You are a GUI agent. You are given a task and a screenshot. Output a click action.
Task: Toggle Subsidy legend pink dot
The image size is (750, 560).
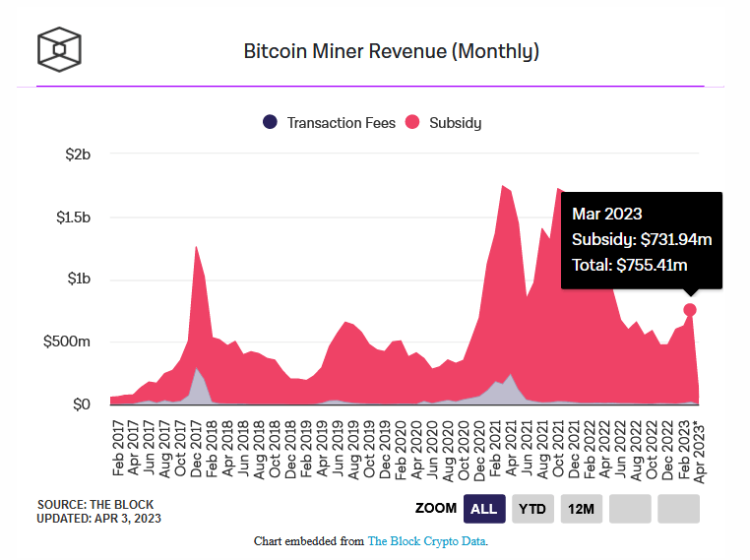tap(412, 122)
